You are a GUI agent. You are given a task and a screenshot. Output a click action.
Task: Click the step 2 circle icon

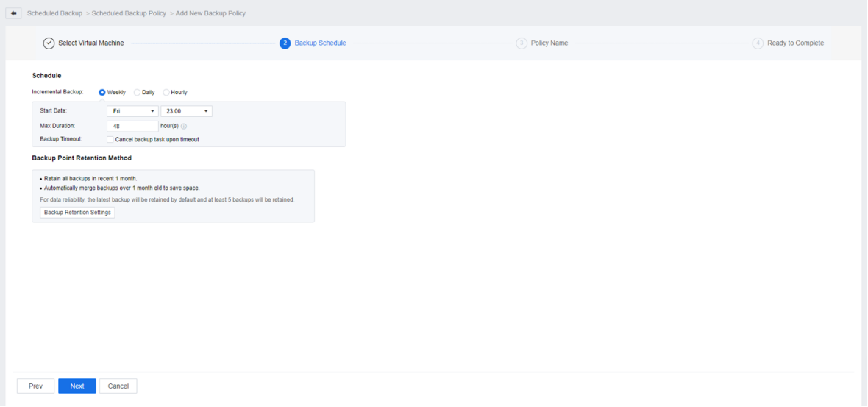tap(285, 43)
